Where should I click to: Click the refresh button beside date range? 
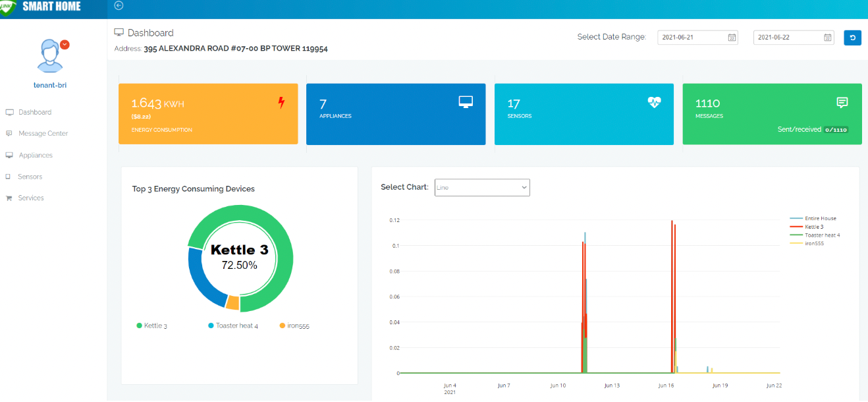852,38
